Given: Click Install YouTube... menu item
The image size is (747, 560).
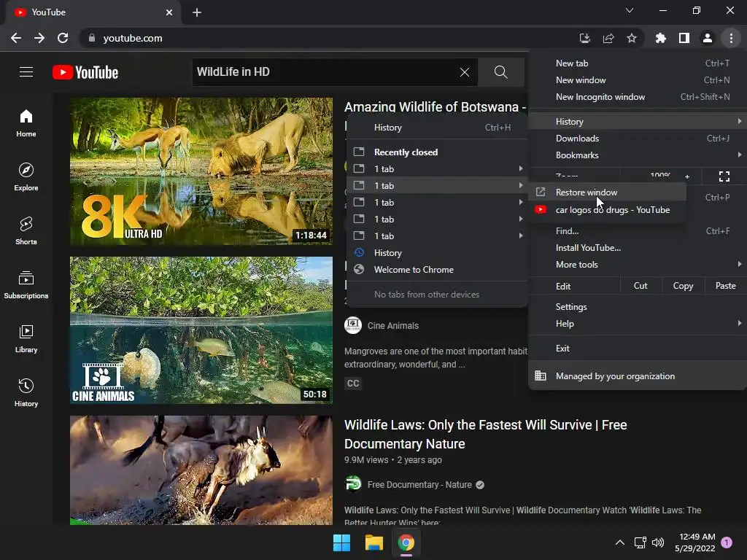Looking at the screenshot, I should [x=638, y=248].
